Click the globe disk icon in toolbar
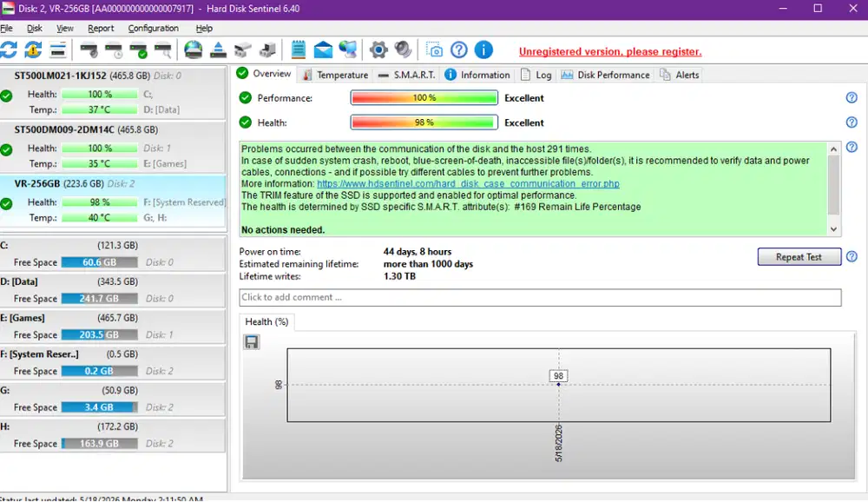 (194, 50)
